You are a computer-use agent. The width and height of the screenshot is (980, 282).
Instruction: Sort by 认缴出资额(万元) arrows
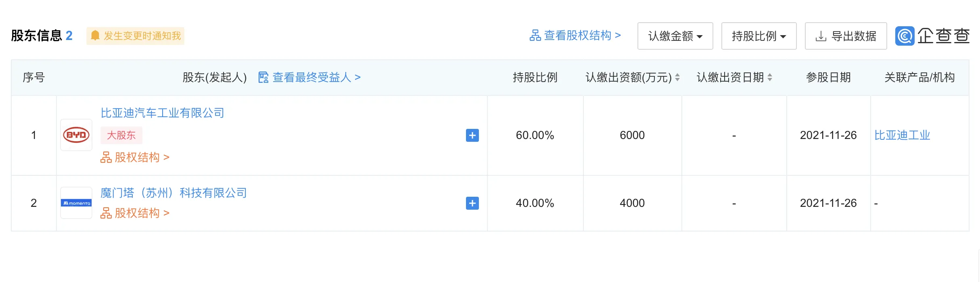pyautogui.click(x=677, y=77)
